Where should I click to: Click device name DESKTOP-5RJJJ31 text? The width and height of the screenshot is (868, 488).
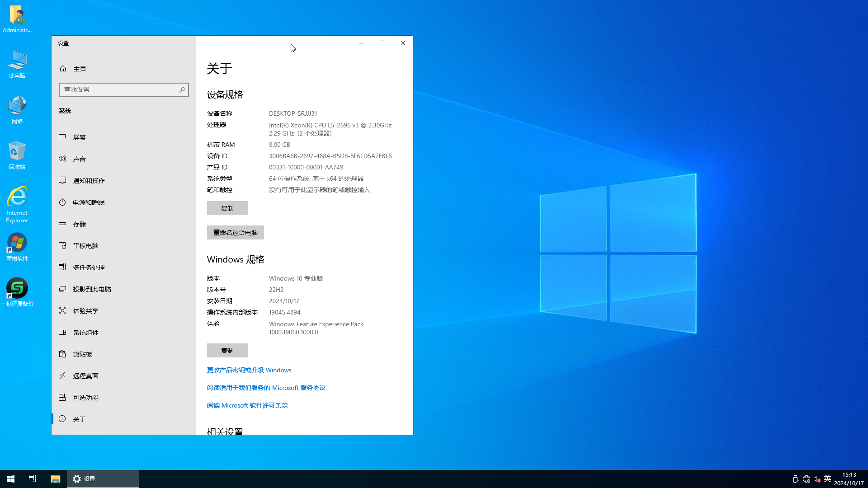click(293, 113)
